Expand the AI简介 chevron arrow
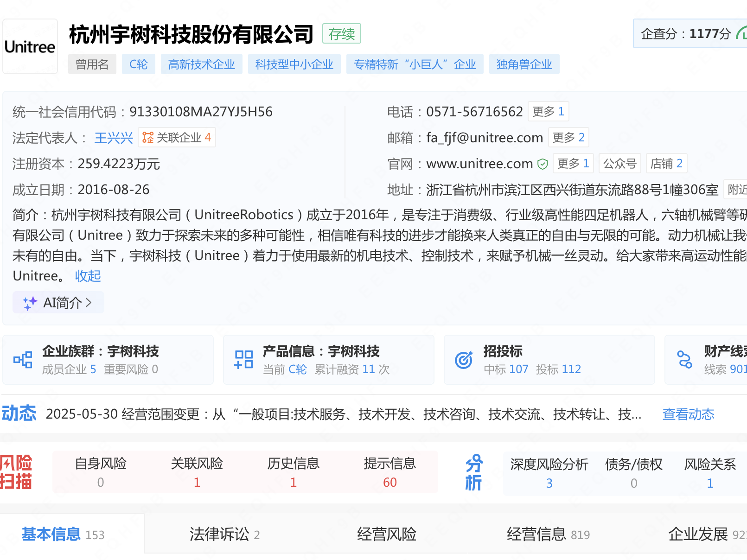The width and height of the screenshot is (747, 560). pyautogui.click(x=89, y=303)
